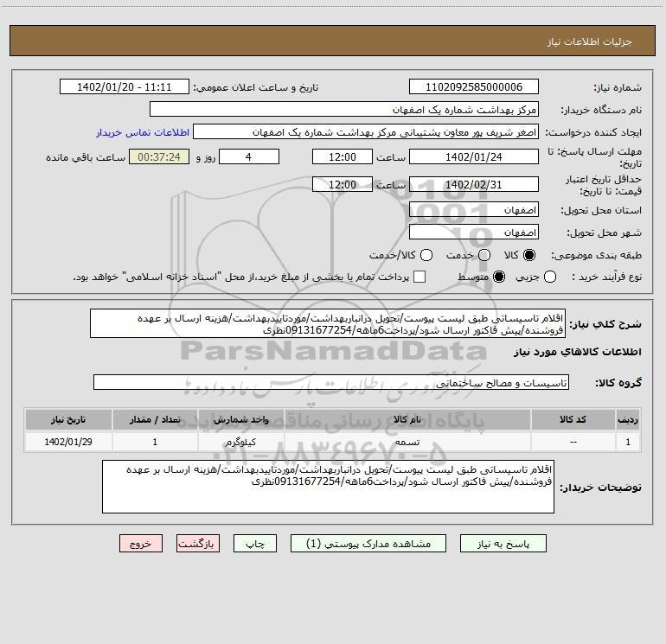
Task: Click the شرح کلی نیاز description box
Action: pos(328,324)
